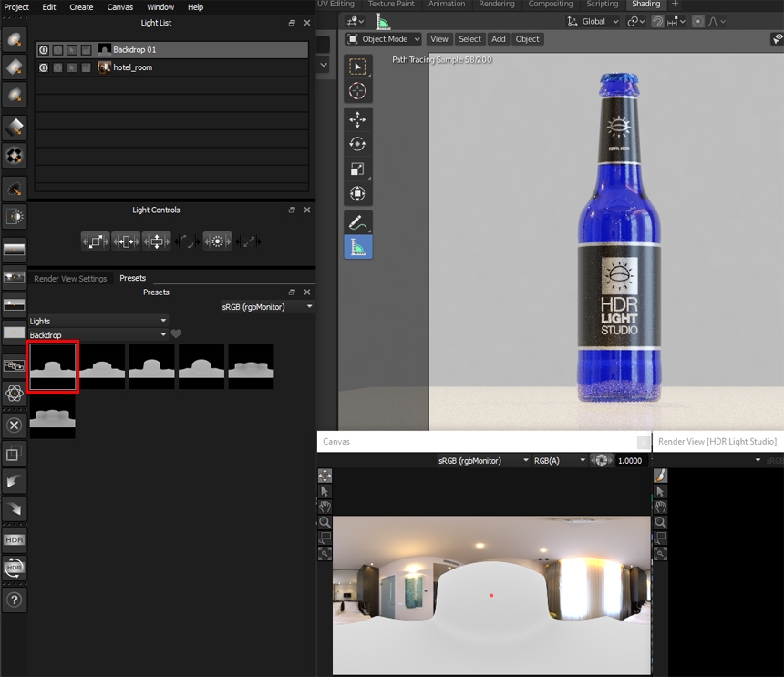Select the canvas zoom magnifier tool
This screenshot has height=677, width=784.
click(325, 523)
